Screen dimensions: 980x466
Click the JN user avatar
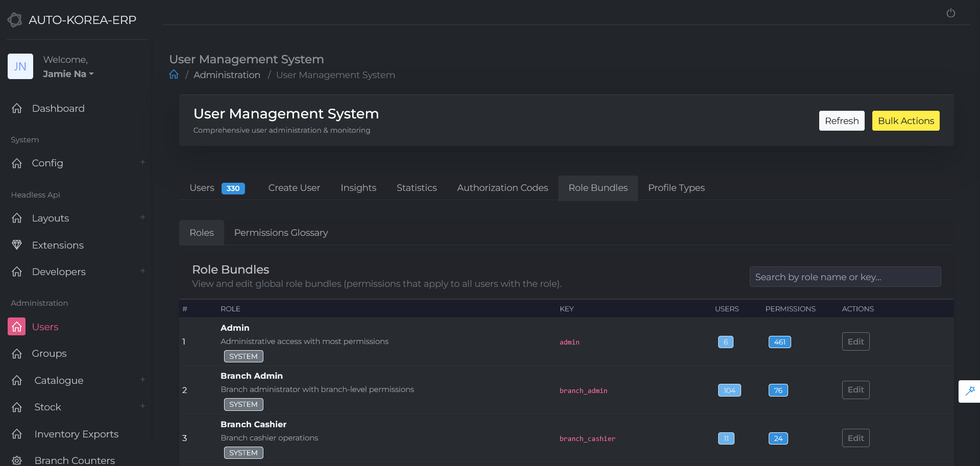coord(20,66)
